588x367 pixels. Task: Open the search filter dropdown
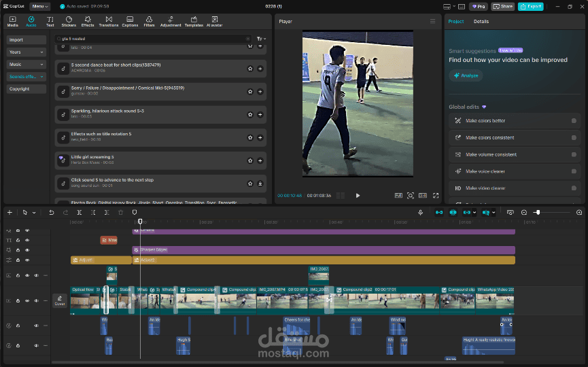262,39
